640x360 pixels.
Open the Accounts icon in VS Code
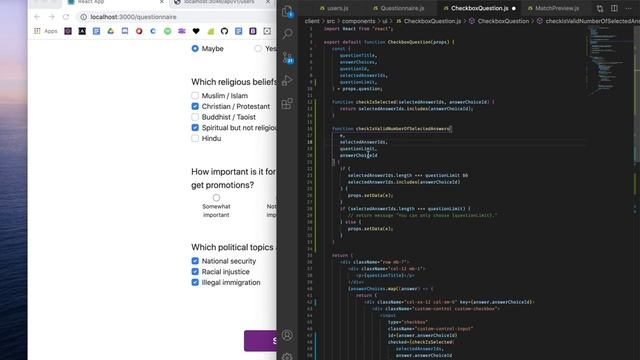pos(287,335)
